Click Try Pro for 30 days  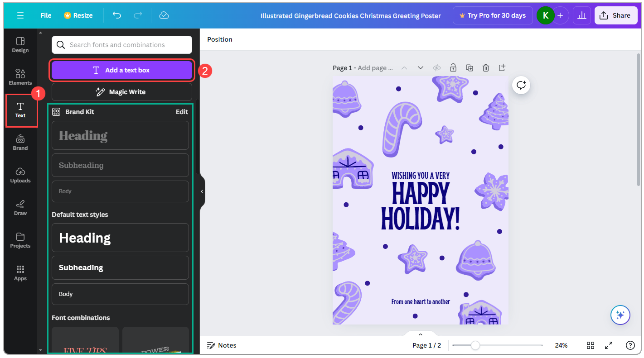(x=493, y=15)
